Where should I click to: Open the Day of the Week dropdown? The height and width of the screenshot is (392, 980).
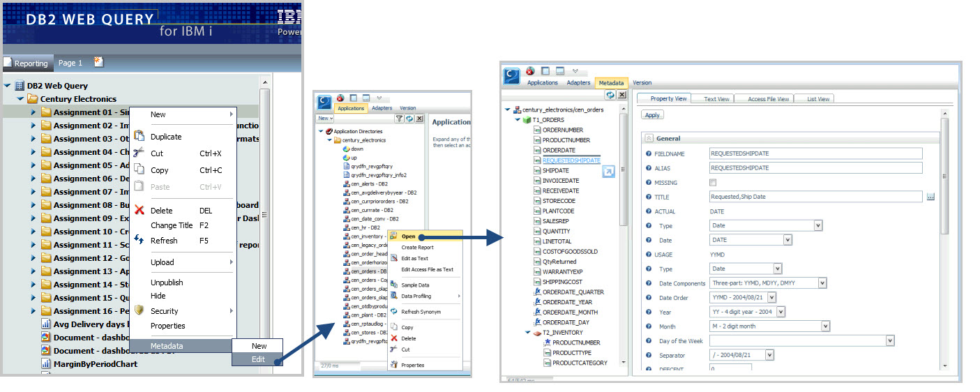coord(890,340)
